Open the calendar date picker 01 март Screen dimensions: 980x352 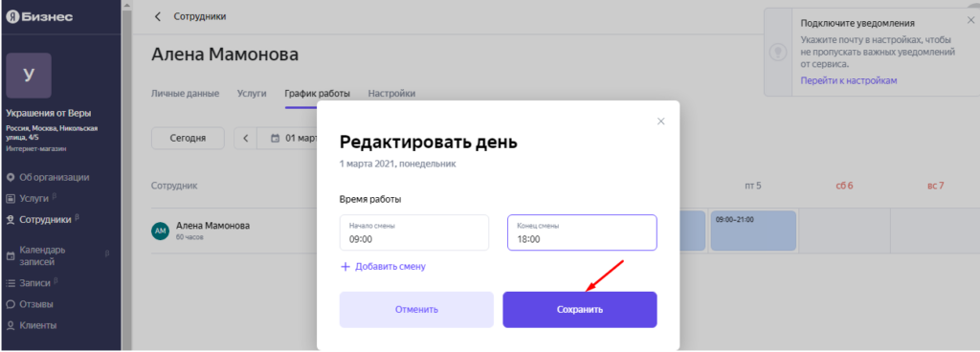[x=295, y=138]
